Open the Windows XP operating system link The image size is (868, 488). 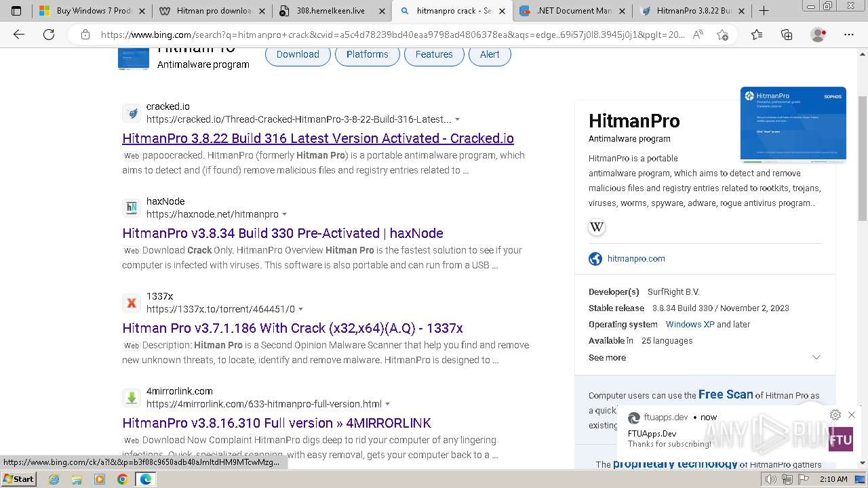(x=690, y=325)
